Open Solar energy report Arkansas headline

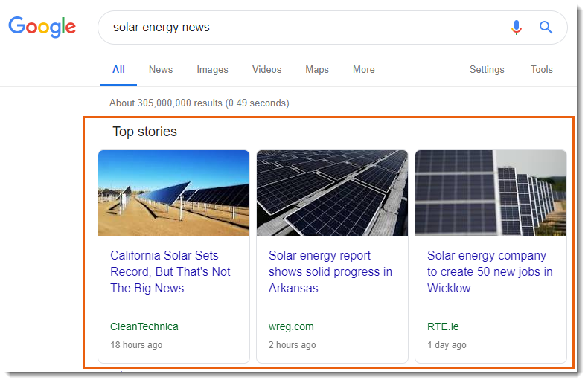330,271
